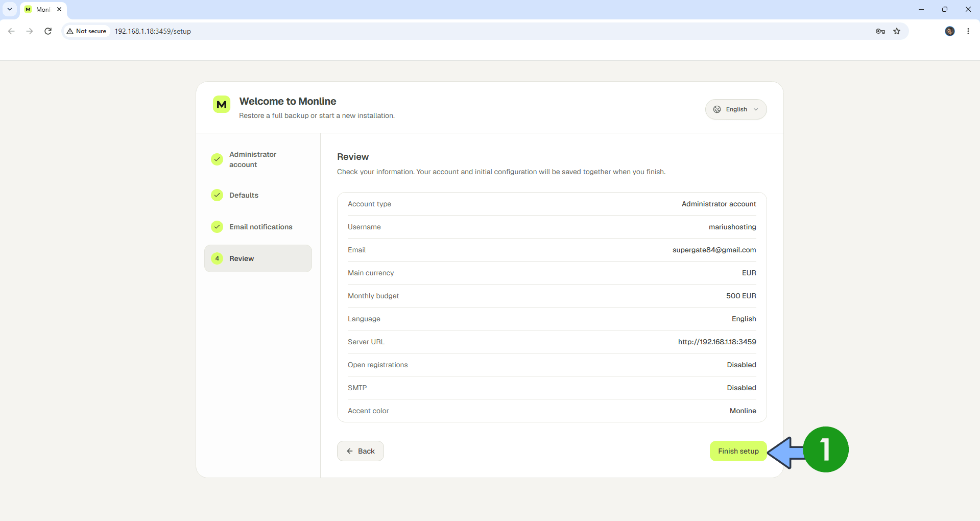The height and width of the screenshot is (521, 980).
Task: Click the Account type value Administrator account
Action: tap(719, 204)
